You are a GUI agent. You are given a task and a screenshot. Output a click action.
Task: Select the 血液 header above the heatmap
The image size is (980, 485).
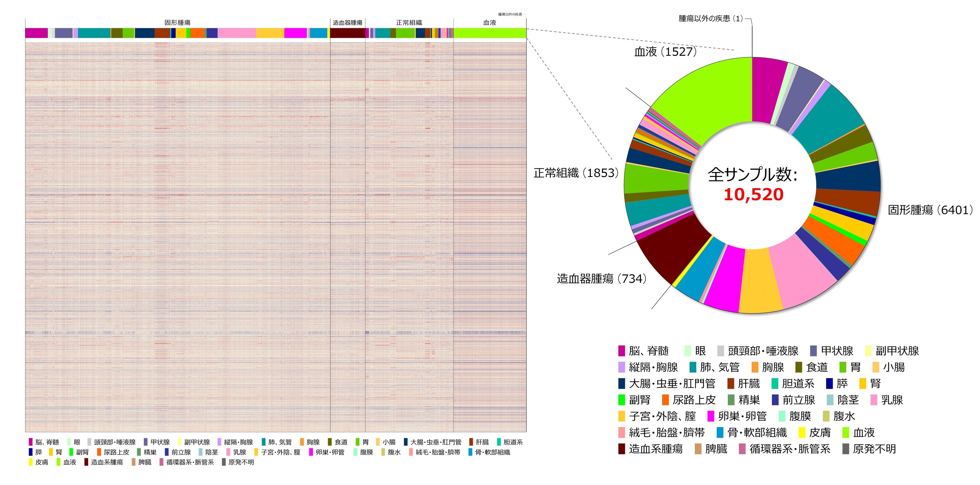point(489,23)
